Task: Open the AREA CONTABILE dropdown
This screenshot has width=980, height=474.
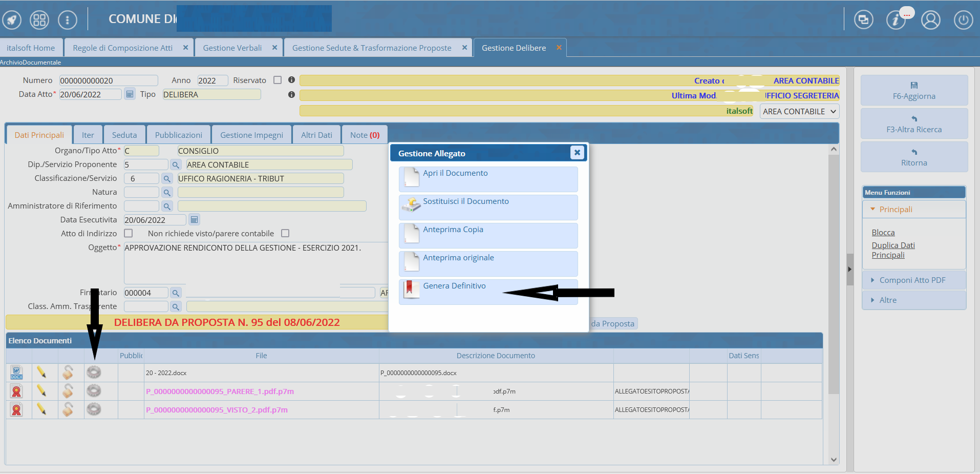Action: click(x=799, y=111)
